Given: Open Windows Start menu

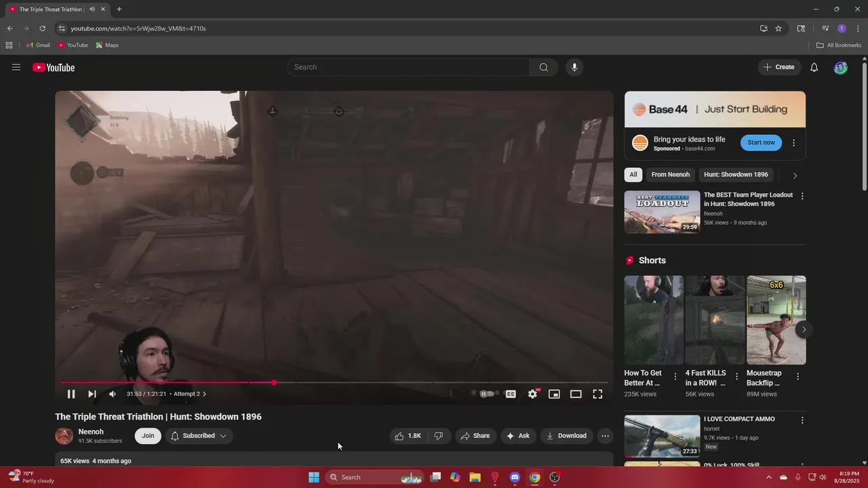Looking at the screenshot, I should 314,477.
